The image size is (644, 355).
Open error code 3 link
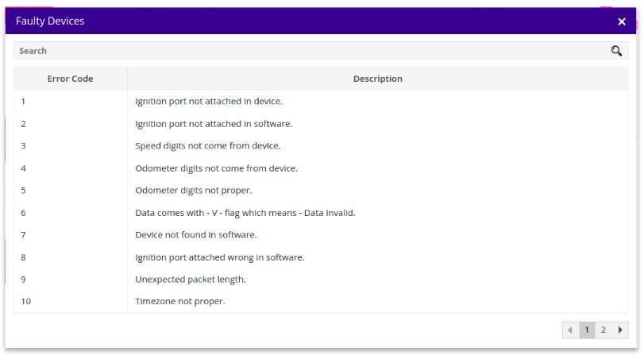coord(24,145)
